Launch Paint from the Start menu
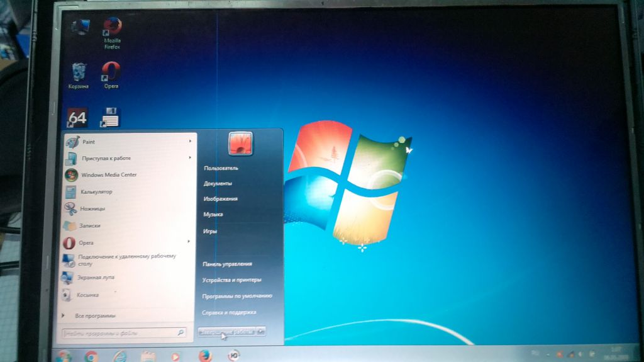The height and width of the screenshot is (362, 644). coord(128,142)
